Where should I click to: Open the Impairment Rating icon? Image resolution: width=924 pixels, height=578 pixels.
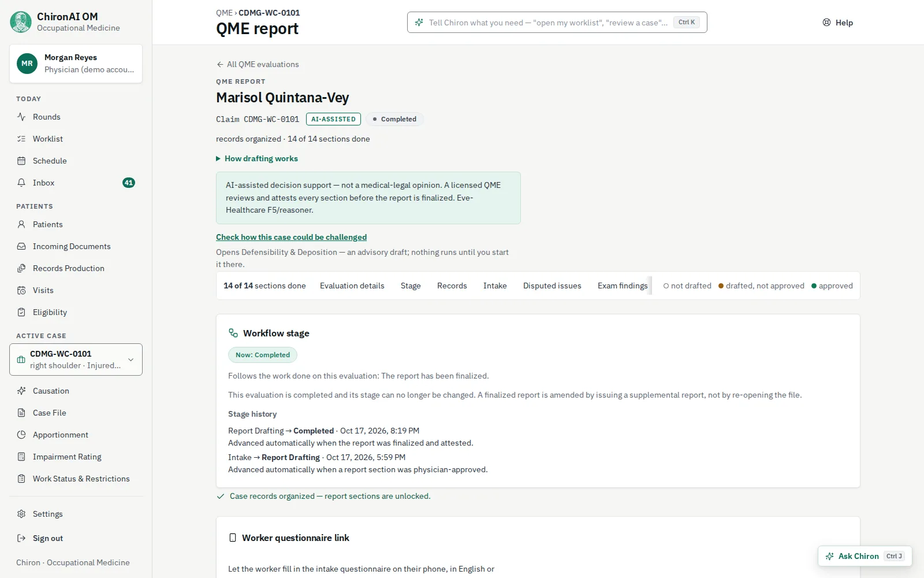coord(21,457)
